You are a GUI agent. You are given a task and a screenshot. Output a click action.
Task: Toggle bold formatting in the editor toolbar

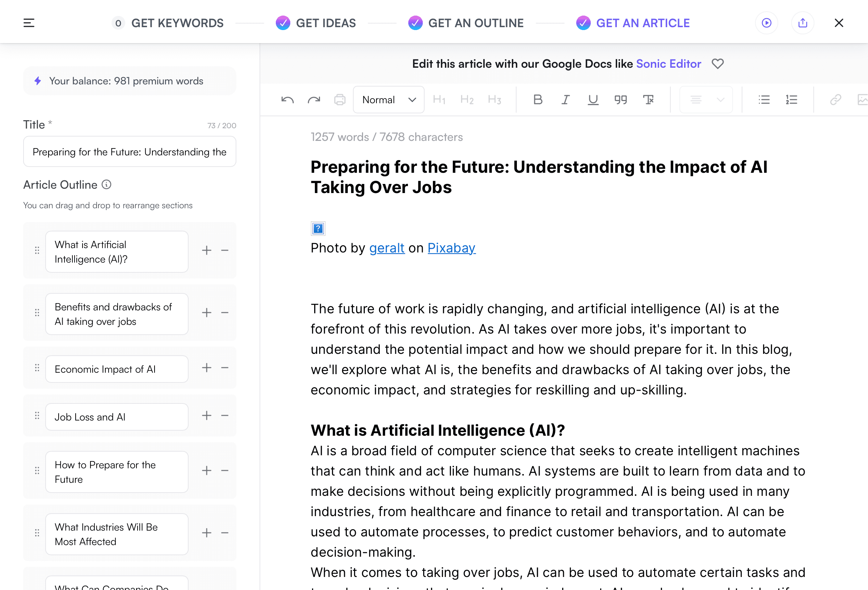(538, 99)
